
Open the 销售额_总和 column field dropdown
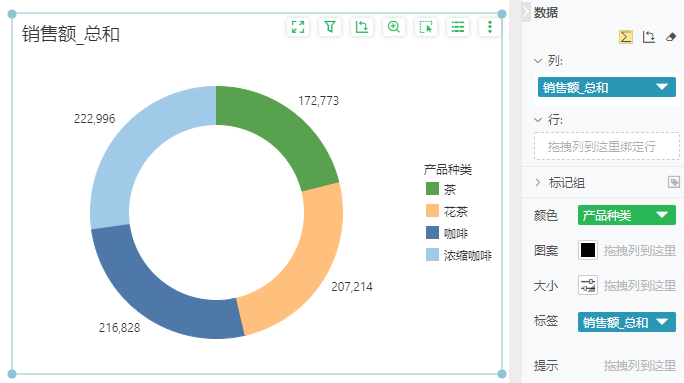pos(607,87)
